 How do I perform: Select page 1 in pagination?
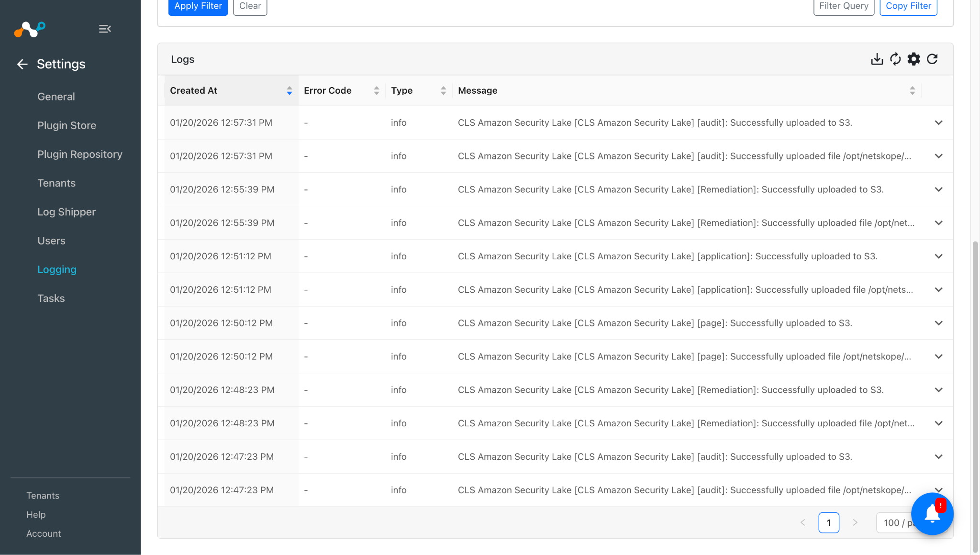coord(829,522)
